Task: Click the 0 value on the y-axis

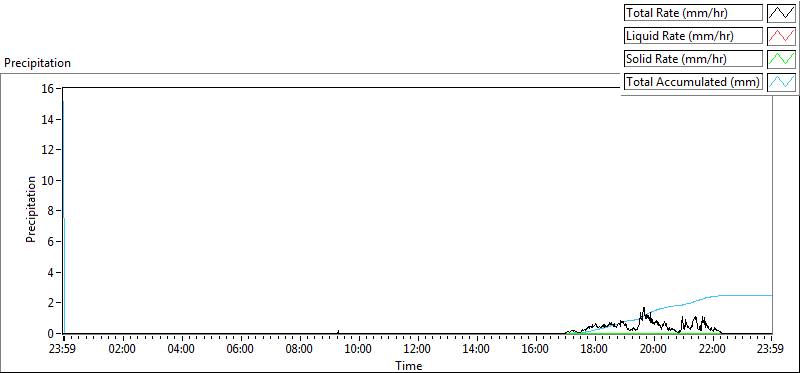Action: coord(51,334)
